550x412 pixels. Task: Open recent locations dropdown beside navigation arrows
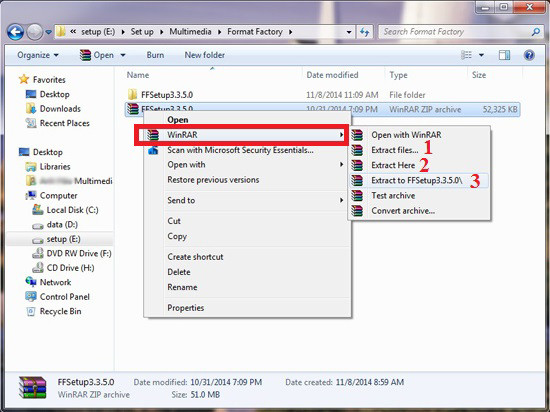click(x=48, y=32)
